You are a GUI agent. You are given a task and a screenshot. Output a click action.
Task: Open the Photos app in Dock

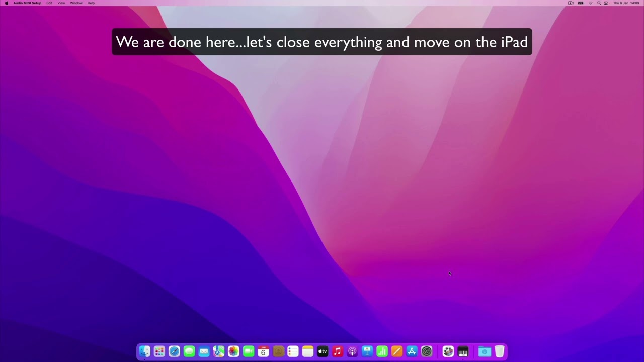[233, 351]
